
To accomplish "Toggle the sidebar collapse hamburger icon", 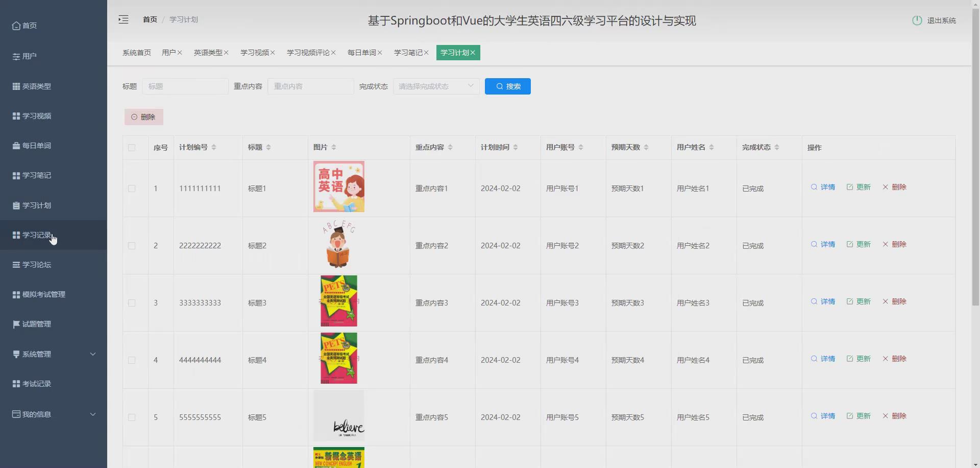I will coord(124,19).
